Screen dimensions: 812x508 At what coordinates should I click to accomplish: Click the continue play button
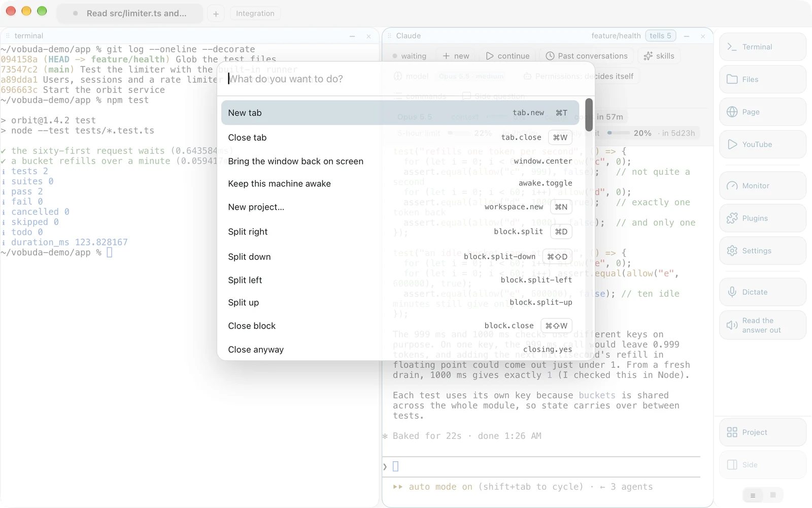(507, 56)
